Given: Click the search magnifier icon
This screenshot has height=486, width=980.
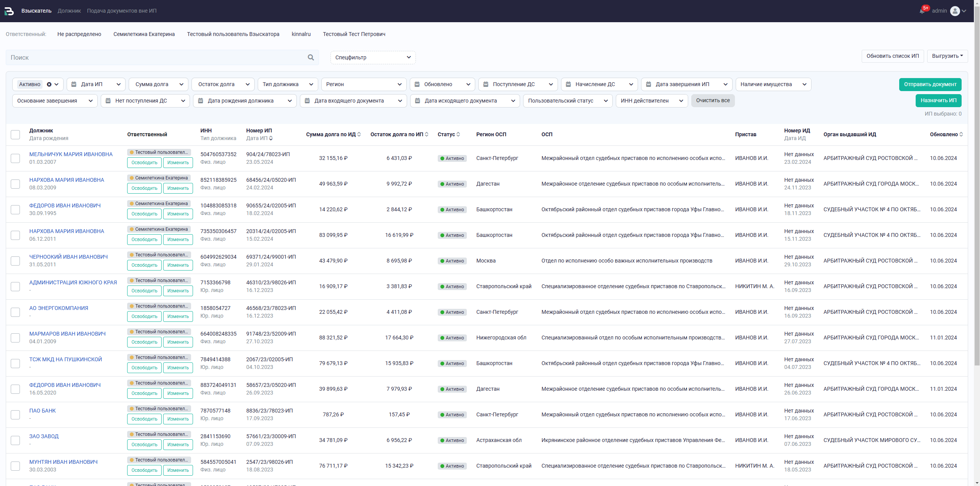Looking at the screenshot, I should click(x=311, y=57).
